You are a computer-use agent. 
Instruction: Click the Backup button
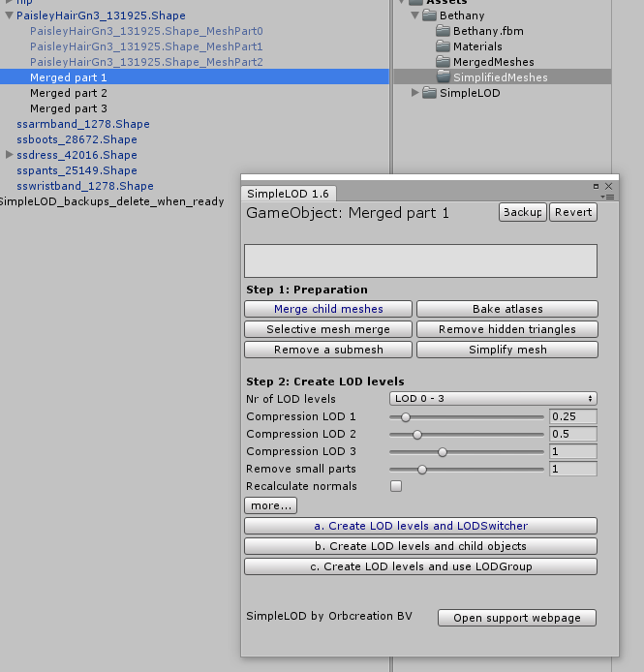[523, 212]
